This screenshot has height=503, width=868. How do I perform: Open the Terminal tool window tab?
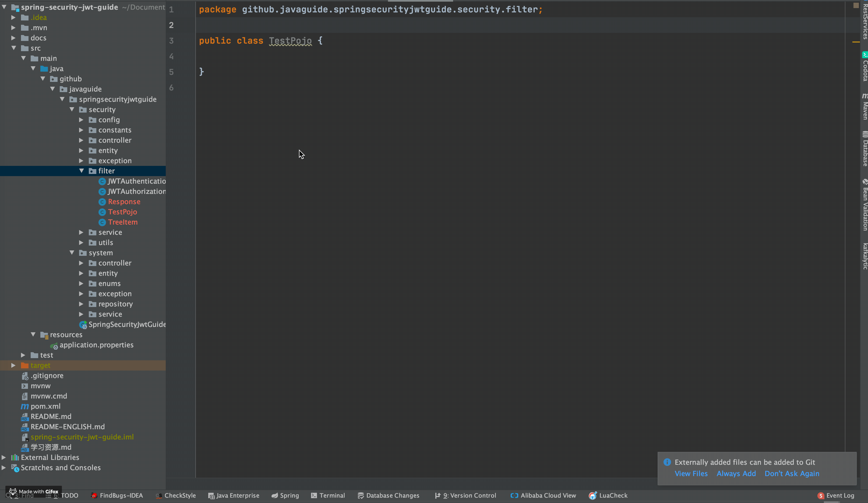[328, 496]
